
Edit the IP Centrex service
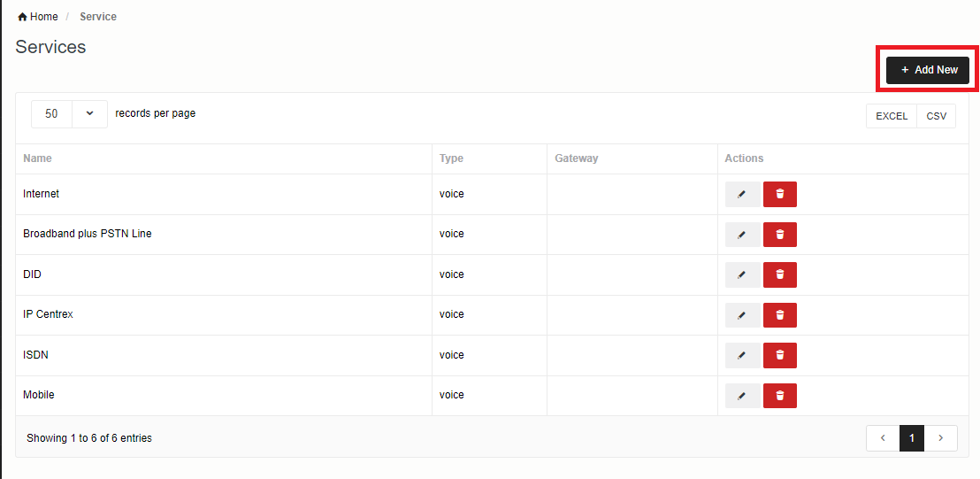(742, 315)
